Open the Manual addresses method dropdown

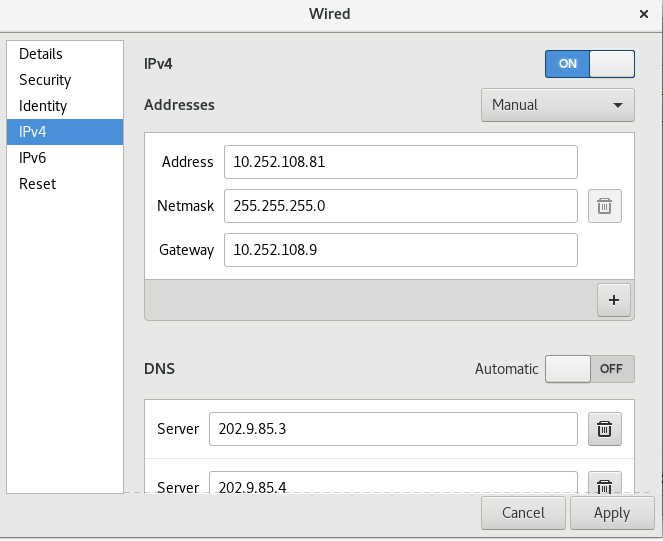[558, 105]
